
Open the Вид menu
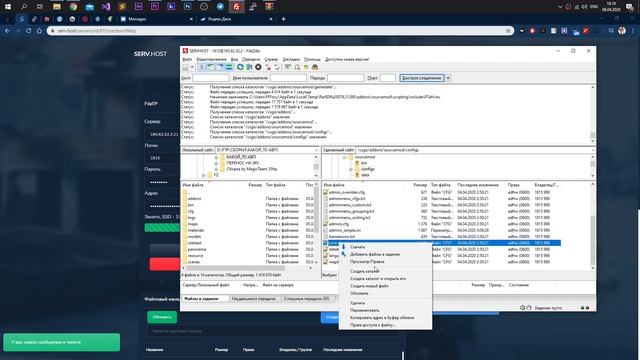pos(234,60)
